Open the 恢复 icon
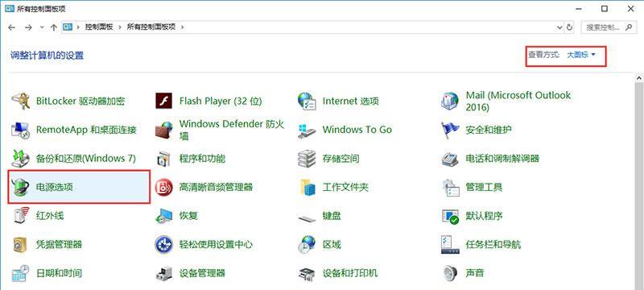 (x=164, y=216)
